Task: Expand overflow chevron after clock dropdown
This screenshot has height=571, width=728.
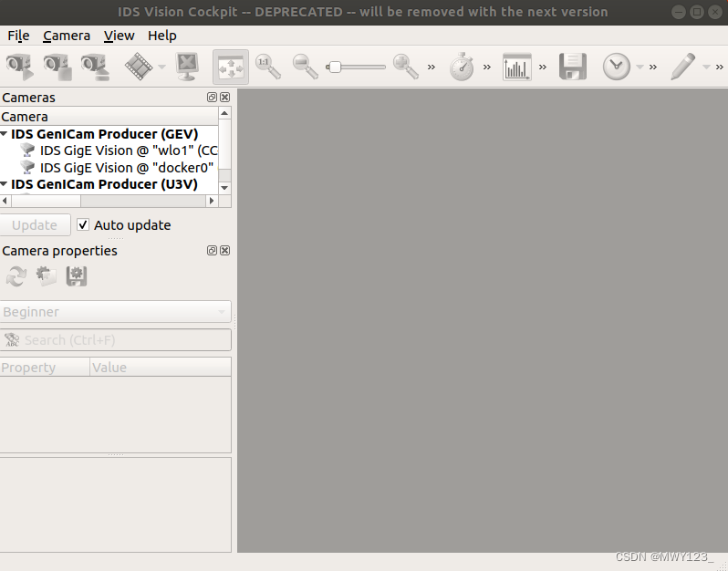Action: [653, 67]
